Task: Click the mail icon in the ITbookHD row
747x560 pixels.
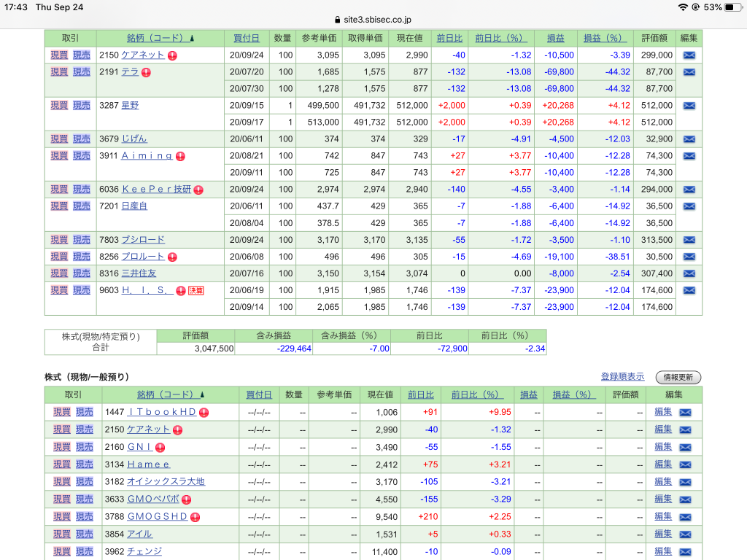Action: coord(685,413)
